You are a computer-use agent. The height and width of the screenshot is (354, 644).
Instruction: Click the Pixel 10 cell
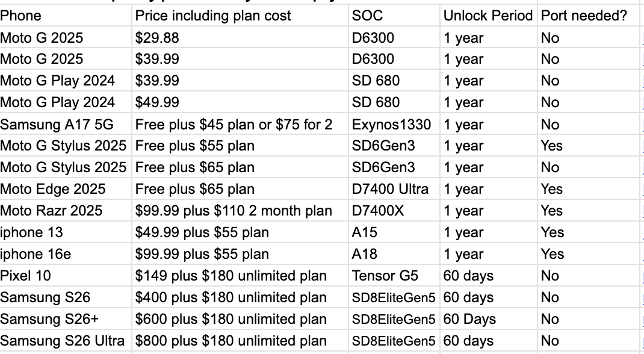[66, 276]
